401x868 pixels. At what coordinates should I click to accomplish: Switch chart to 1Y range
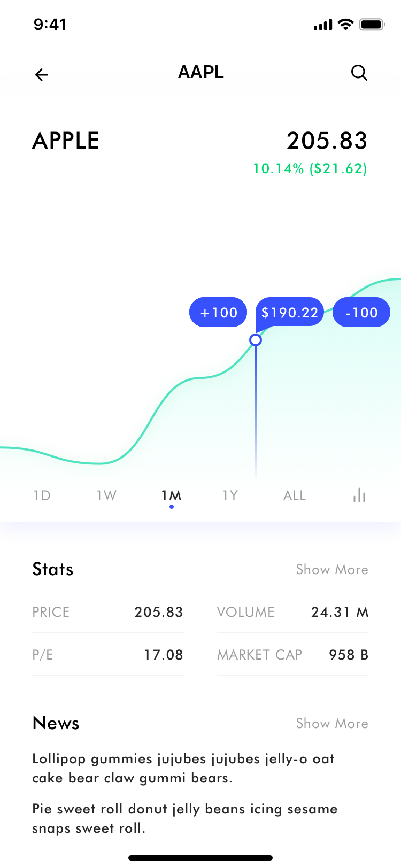point(230,495)
